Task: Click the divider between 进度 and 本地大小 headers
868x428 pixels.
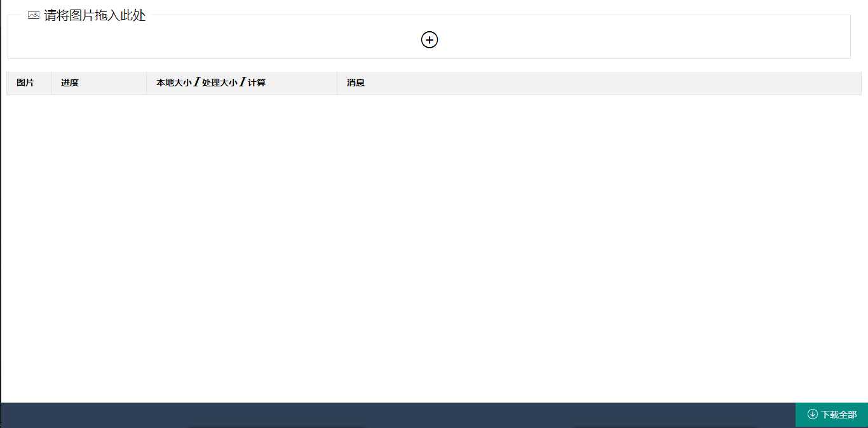Action: coord(146,83)
